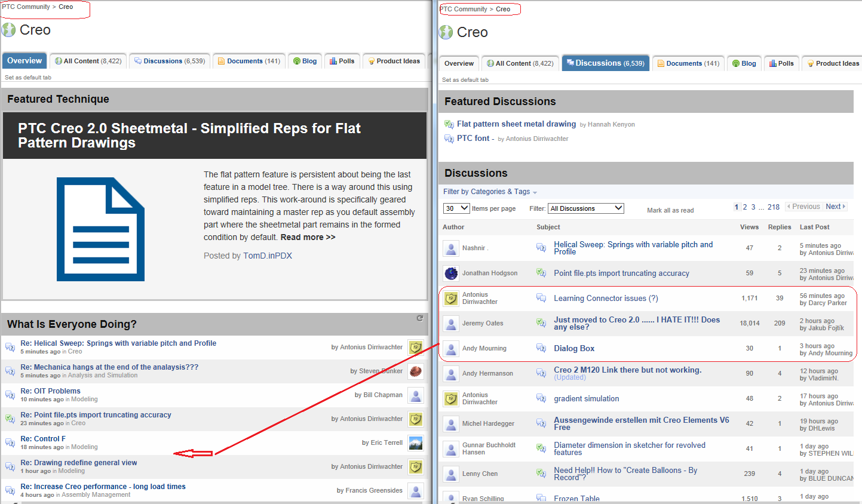Open Re: Helical Sweep activity item

pyautogui.click(x=118, y=343)
